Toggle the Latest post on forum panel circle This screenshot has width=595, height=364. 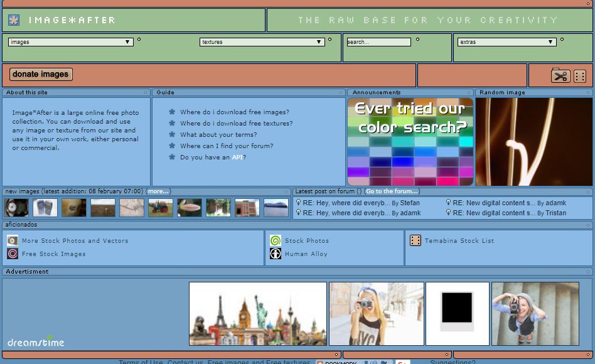(588, 192)
